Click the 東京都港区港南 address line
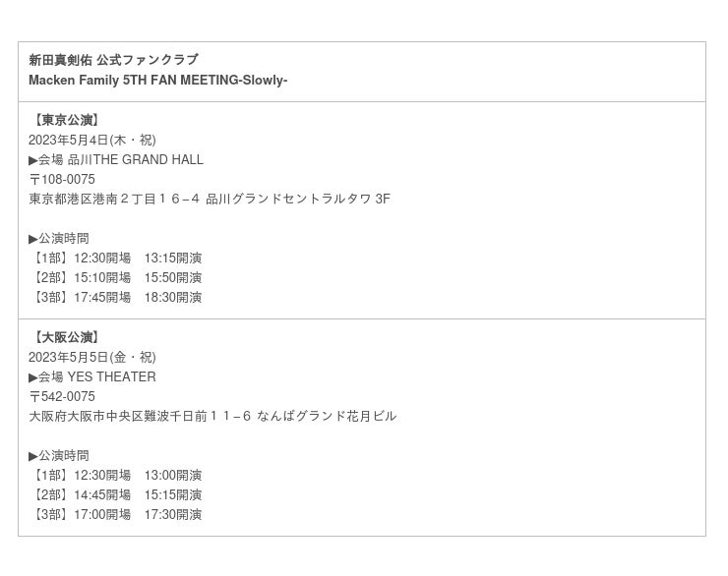This screenshot has height=576, width=728. click(x=210, y=199)
